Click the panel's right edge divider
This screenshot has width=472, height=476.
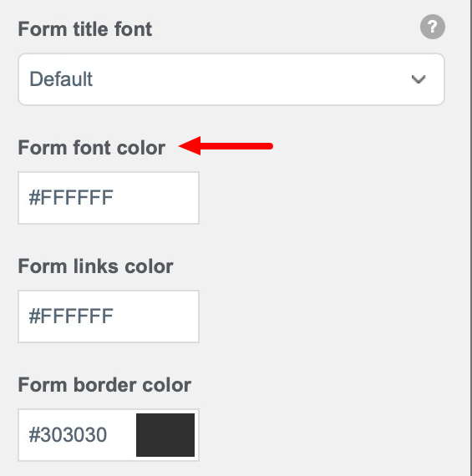click(469, 238)
